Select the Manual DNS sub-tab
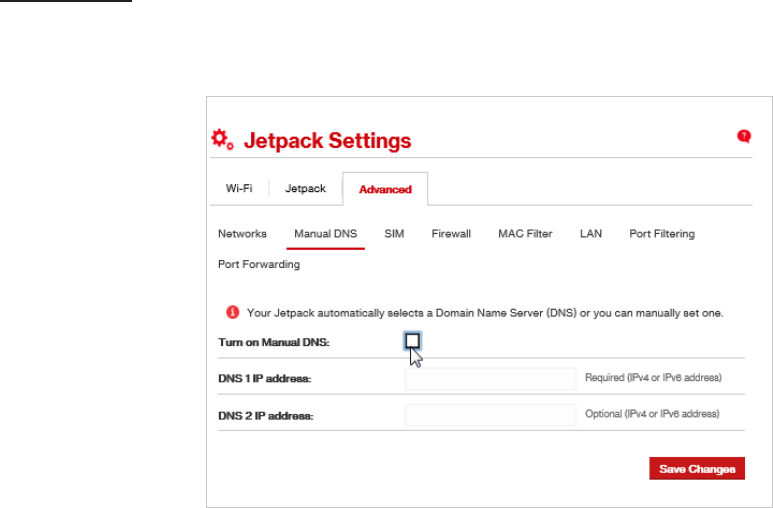Viewport: 773px width, 508px height. 325,234
